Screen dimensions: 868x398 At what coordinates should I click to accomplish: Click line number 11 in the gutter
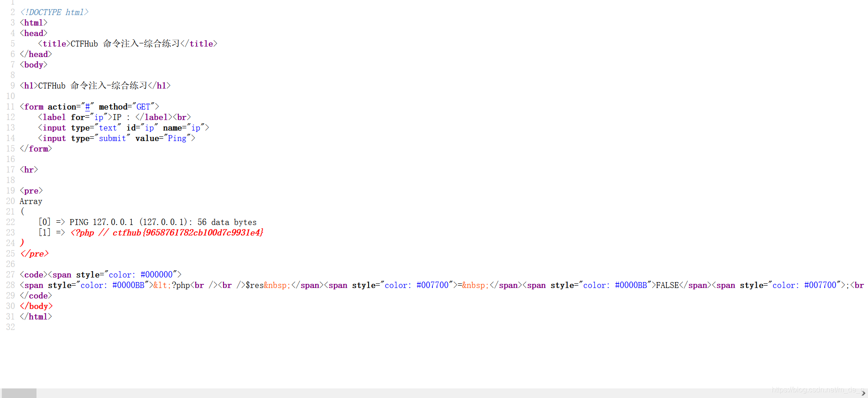click(10, 107)
